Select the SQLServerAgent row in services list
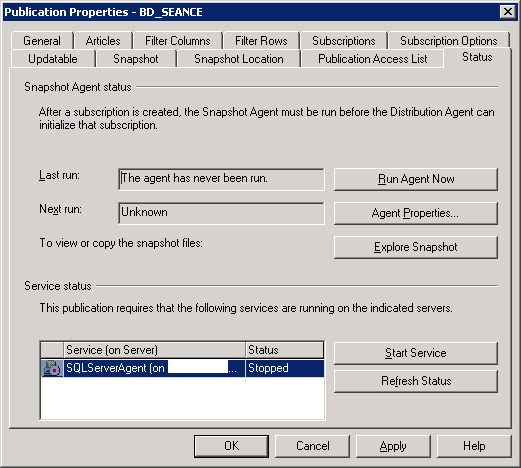521x468 pixels. [x=182, y=368]
